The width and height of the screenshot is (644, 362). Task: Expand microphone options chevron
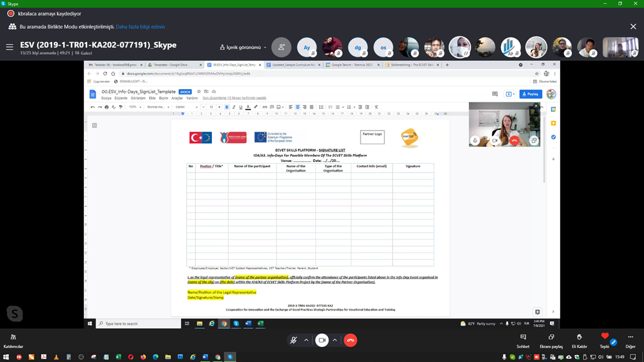pyautogui.click(x=306, y=340)
